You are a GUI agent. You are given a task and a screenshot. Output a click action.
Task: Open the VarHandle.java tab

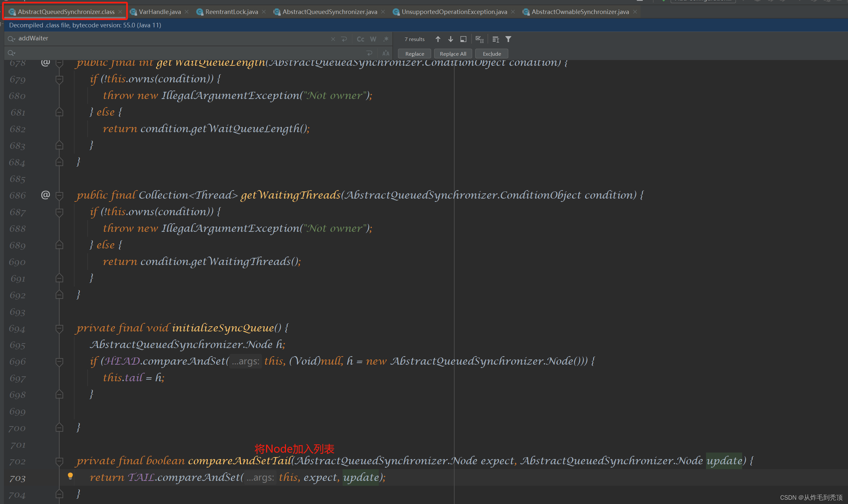(x=160, y=12)
